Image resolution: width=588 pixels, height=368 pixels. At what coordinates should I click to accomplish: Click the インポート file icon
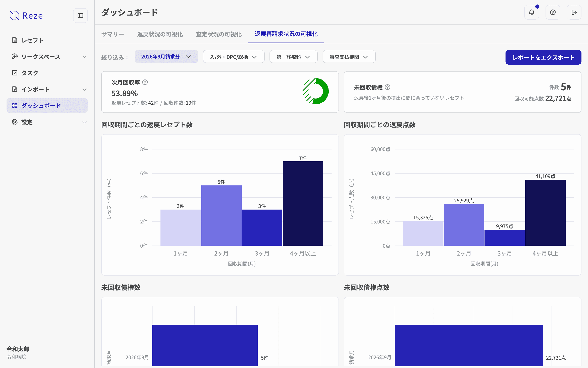coord(14,89)
